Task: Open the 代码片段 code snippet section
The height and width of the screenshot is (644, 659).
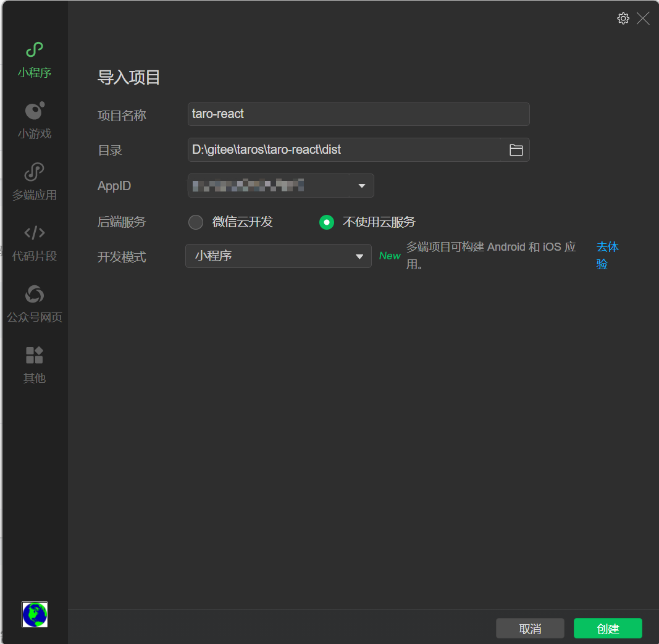Action: (x=35, y=243)
